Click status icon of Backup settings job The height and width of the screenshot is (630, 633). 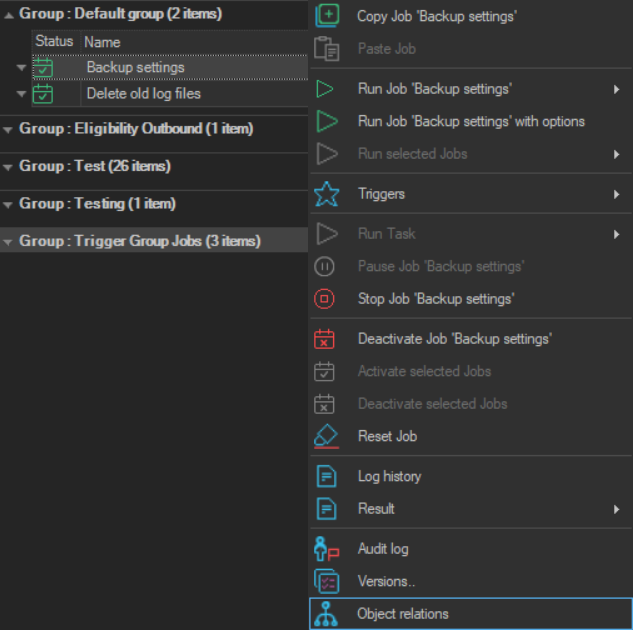(x=43, y=68)
